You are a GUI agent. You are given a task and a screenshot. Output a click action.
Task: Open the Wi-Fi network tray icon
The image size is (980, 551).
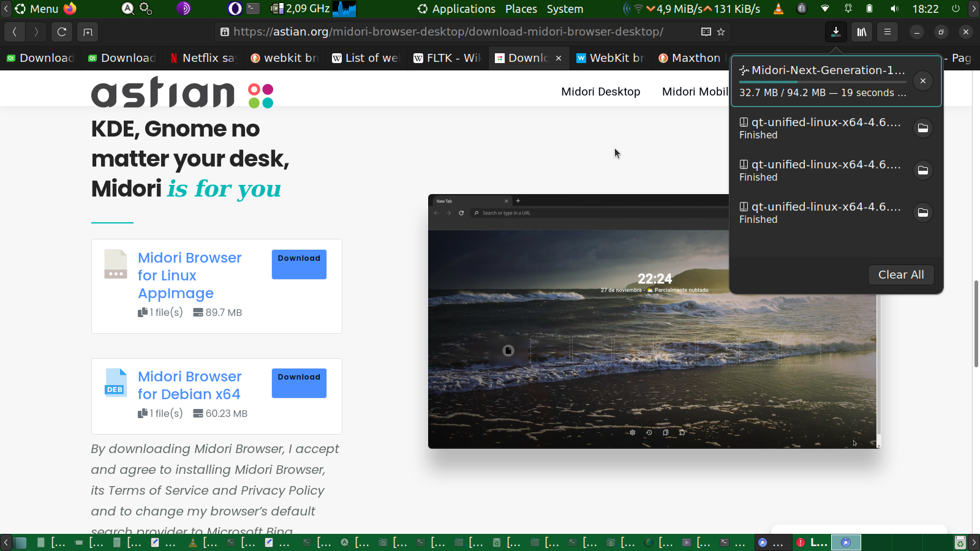point(825,9)
